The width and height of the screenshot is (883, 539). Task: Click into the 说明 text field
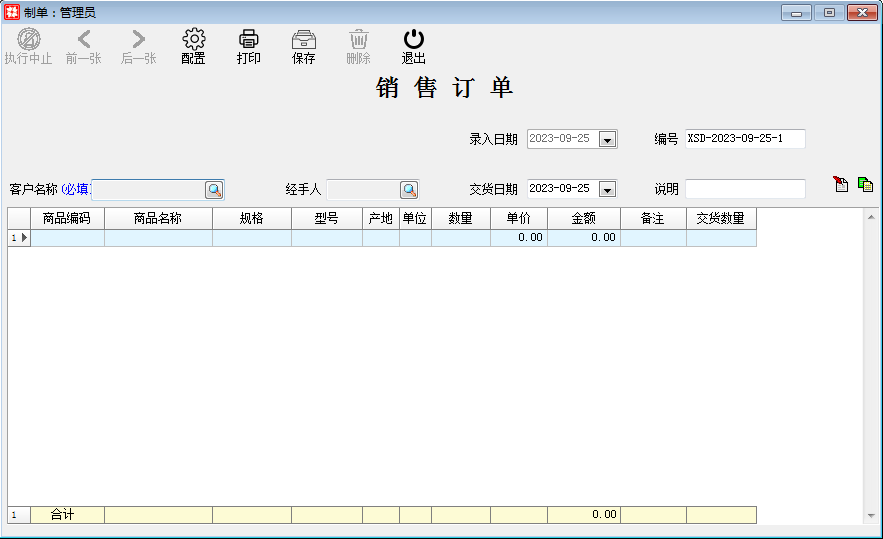pos(744,189)
